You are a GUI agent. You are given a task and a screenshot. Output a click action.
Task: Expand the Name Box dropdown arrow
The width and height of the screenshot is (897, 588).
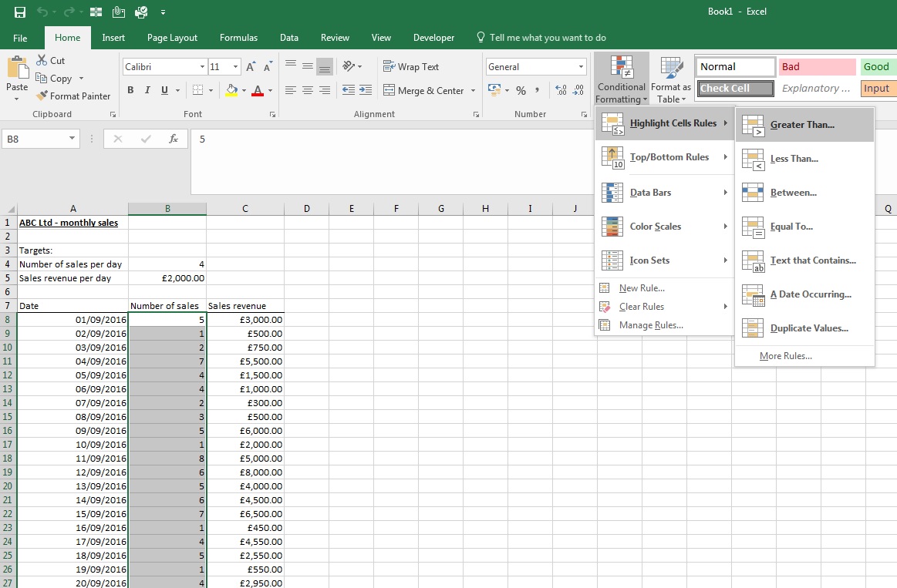click(x=72, y=138)
